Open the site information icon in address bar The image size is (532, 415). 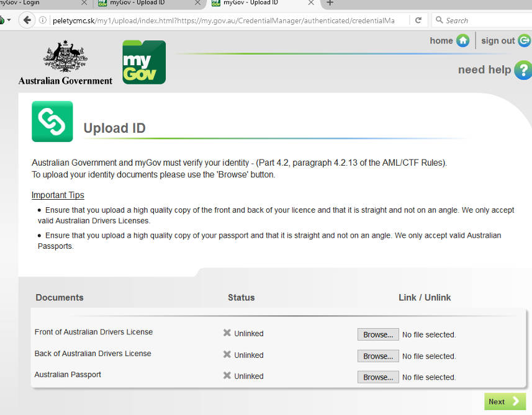coord(43,20)
